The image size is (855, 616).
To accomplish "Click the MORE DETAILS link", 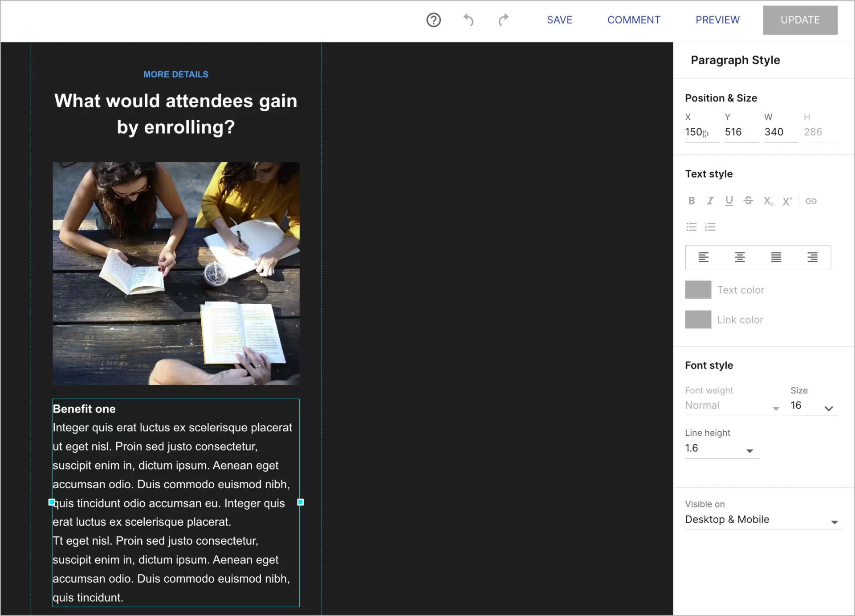I will click(x=175, y=74).
